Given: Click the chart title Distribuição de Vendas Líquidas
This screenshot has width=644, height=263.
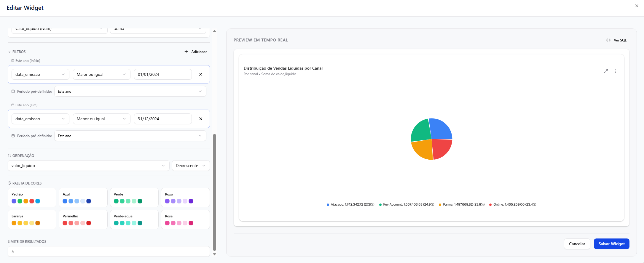Looking at the screenshot, I should coord(283,68).
